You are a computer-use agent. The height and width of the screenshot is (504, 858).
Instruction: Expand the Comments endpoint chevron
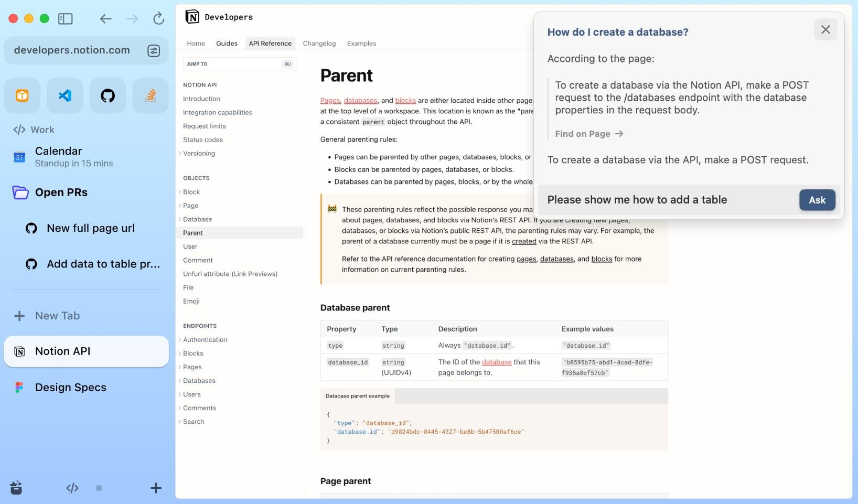[180, 408]
